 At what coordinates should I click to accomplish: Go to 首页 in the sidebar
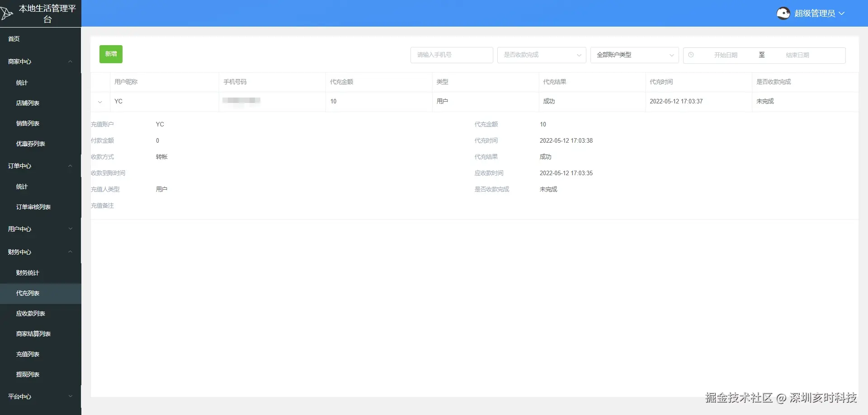tap(41, 39)
